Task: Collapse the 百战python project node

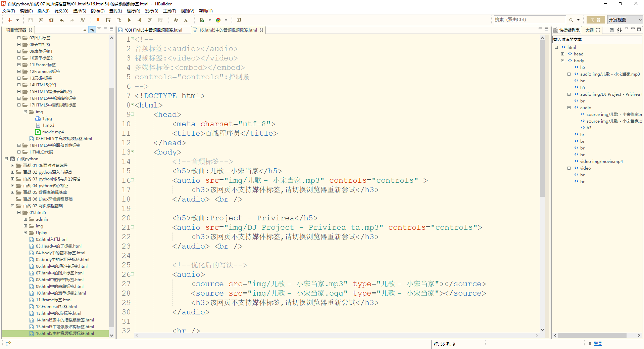Action: pyautogui.click(x=6, y=159)
